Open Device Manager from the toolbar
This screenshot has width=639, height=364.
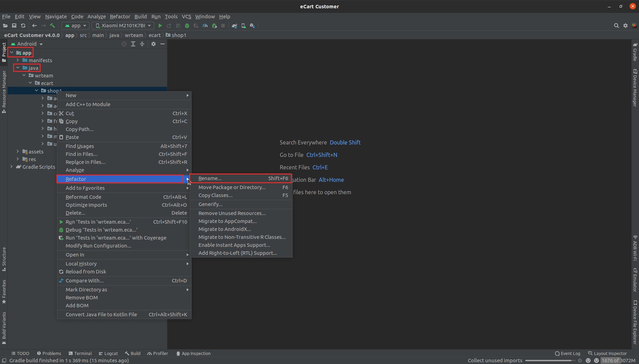click(x=243, y=26)
